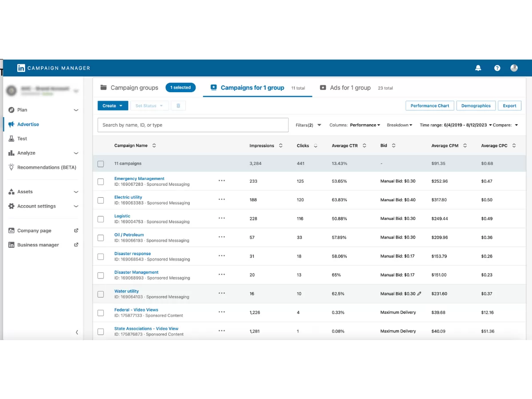Toggle the select-all 11 campaigns checkbox
The image size is (532, 399).
coord(101,164)
